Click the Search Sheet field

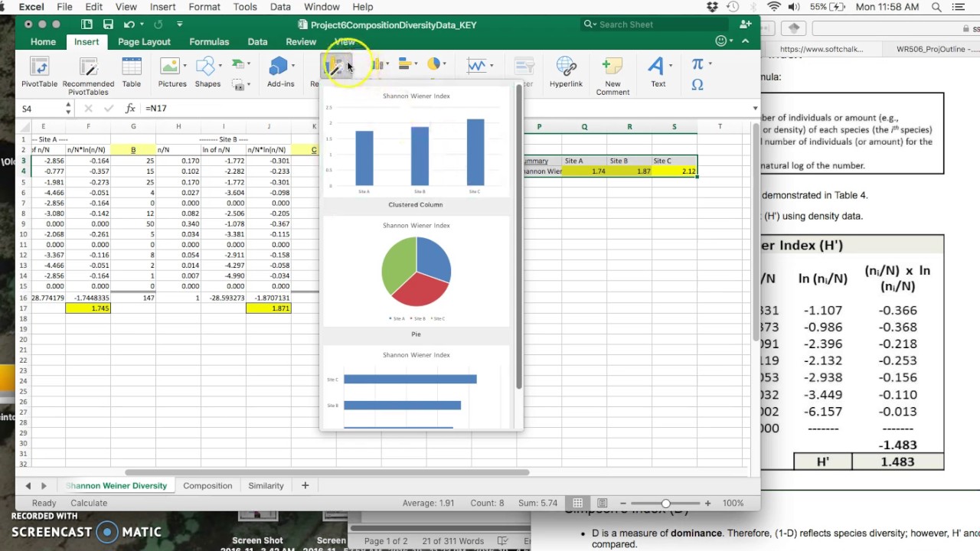(655, 24)
